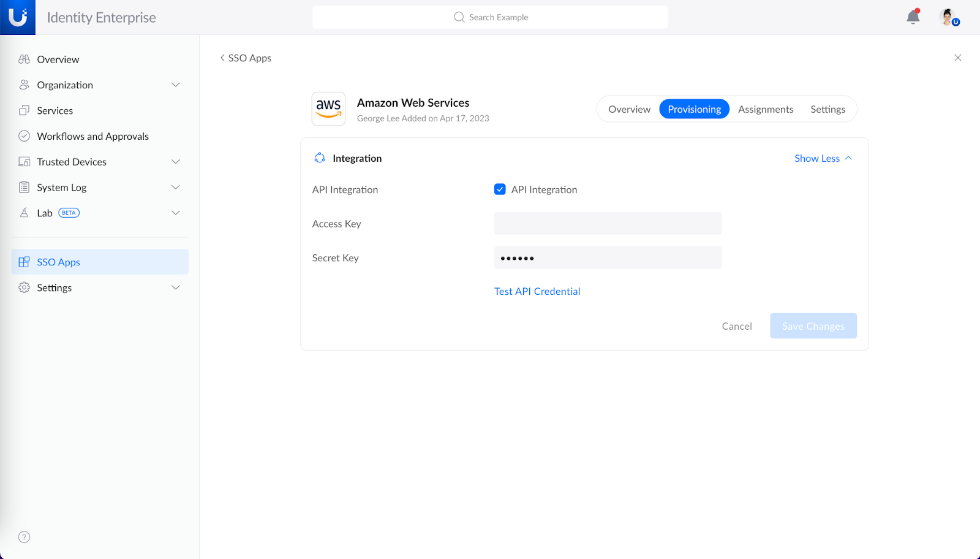The image size is (980, 559).
Task: Click the AWS app logo
Action: [x=329, y=108]
